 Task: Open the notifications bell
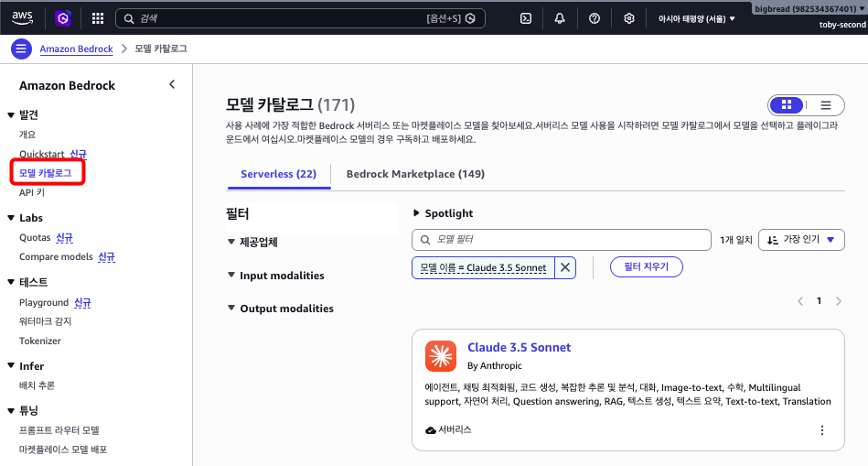(560, 18)
